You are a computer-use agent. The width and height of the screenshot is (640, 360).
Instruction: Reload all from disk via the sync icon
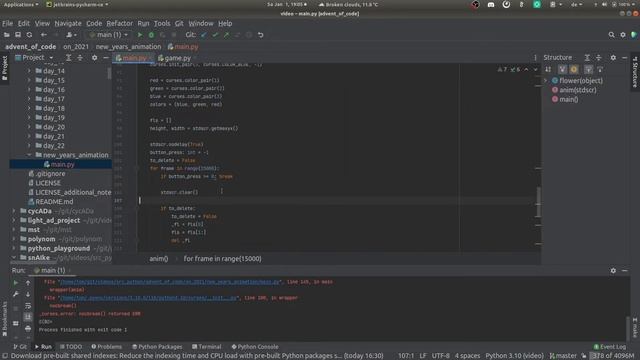(x=29, y=35)
